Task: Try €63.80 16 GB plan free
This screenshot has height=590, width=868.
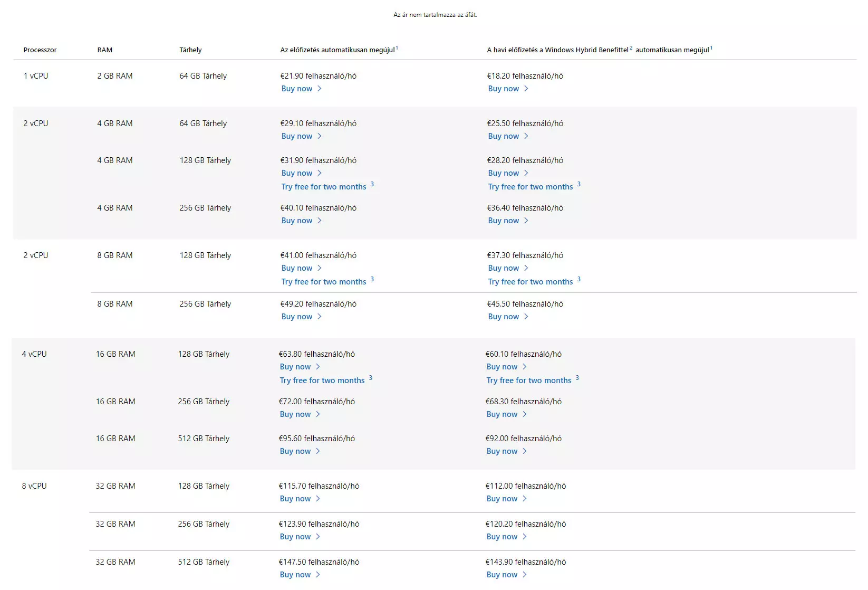Action: tap(322, 380)
